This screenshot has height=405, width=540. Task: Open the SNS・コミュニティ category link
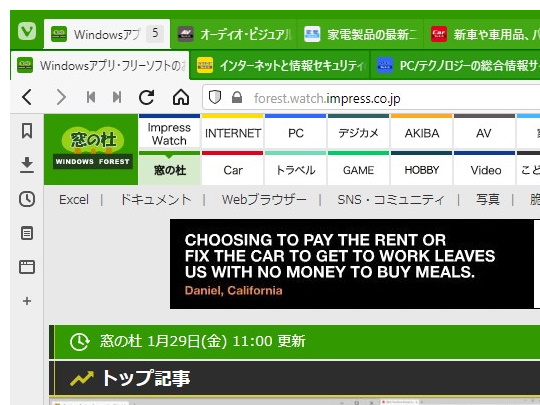[x=391, y=200]
